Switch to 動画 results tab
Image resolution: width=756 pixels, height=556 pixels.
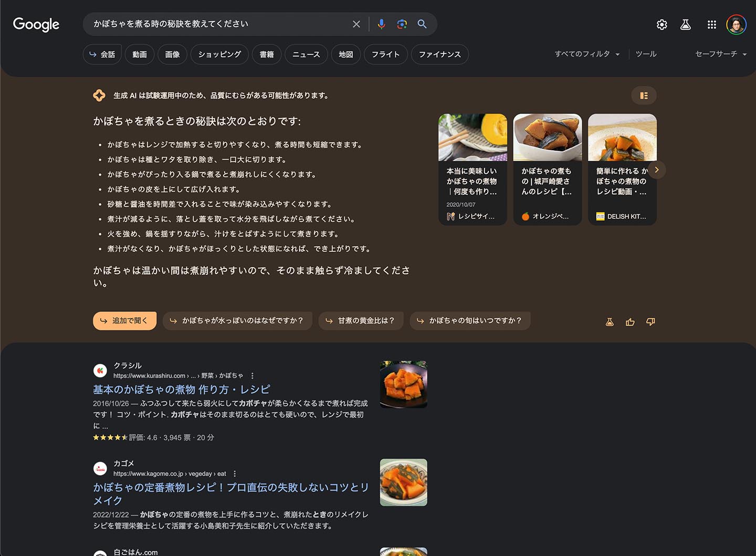coord(140,54)
